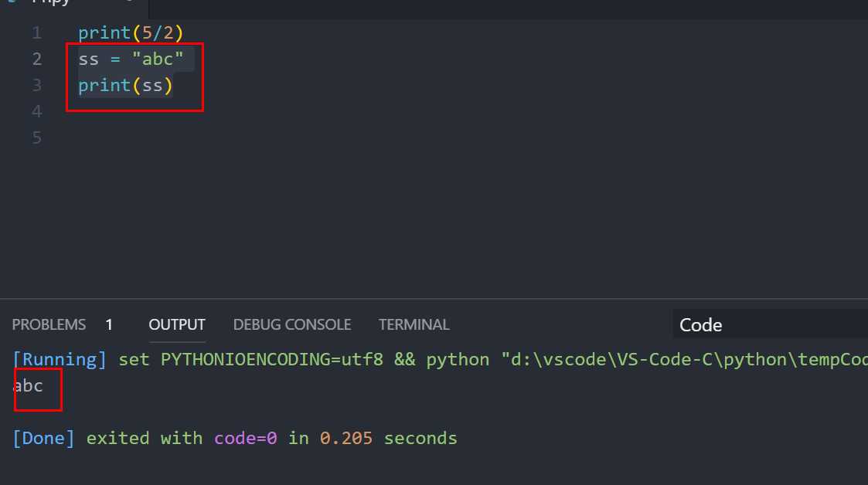Image resolution: width=868 pixels, height=485 pixels.
Task: Switch to the OUTPUT tab
Action: 176,324
